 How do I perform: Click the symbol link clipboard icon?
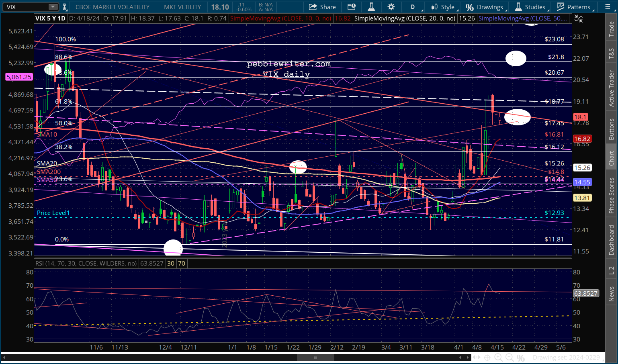coord(64,7)
